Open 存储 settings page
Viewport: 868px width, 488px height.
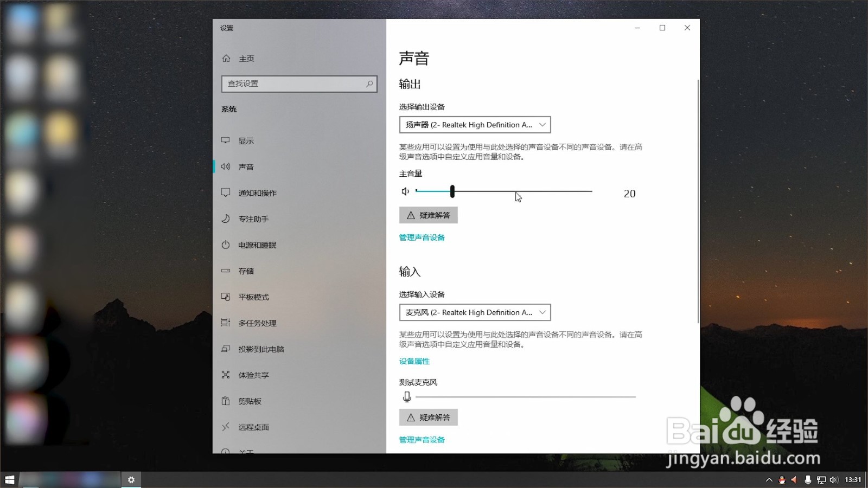(246, 271)
